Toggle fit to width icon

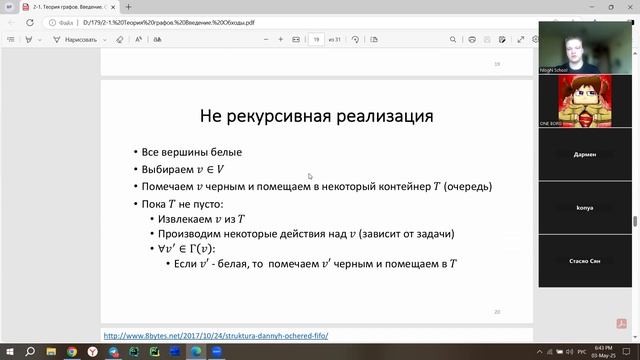tap(296, 40)
